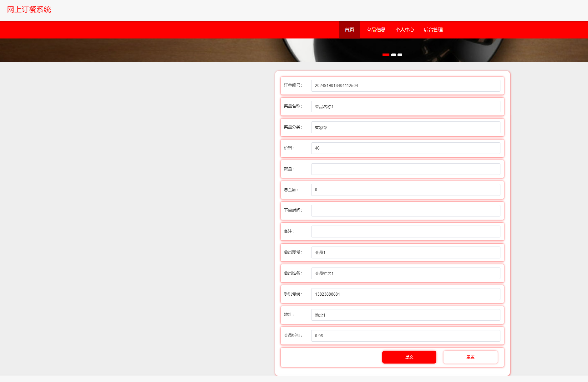
Task: Select the 价格 input showing 46
Action: coord(405,148)
